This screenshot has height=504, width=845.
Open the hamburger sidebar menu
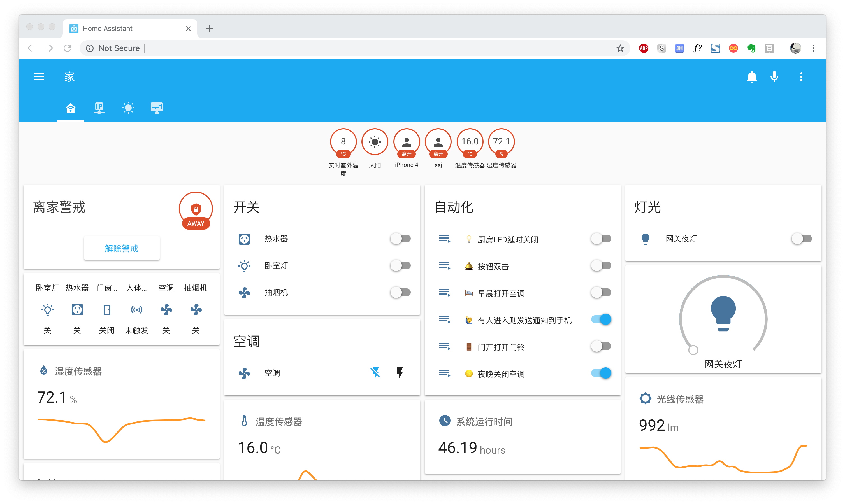39,77
